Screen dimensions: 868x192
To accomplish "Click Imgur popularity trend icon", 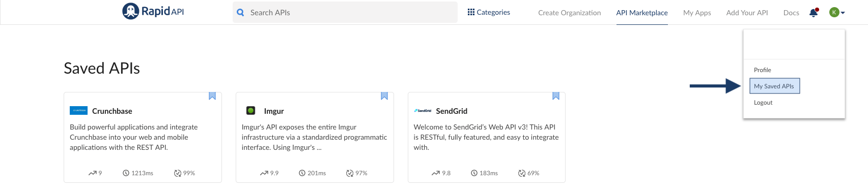I will click(264, 173).
